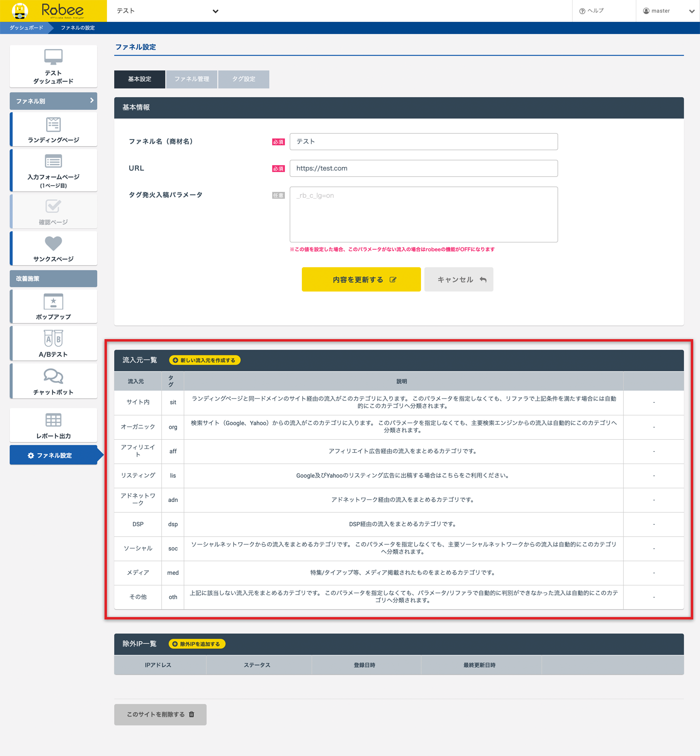Open the A/B Test beakers icon
Image resolution: width=700 pixels, height=756 pixels.
click(53, 339)
